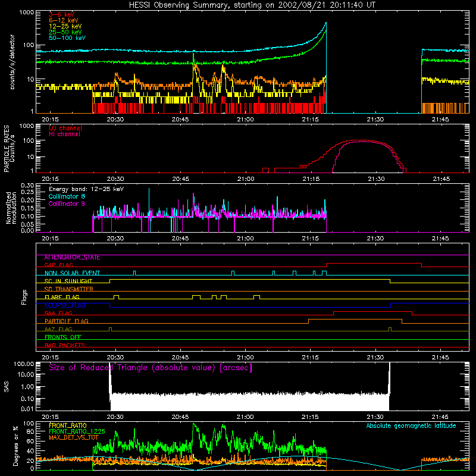Viewport: 476px width, 476px height.
Task: Select the Collimator 8 legend label
Action: point(67,196)
